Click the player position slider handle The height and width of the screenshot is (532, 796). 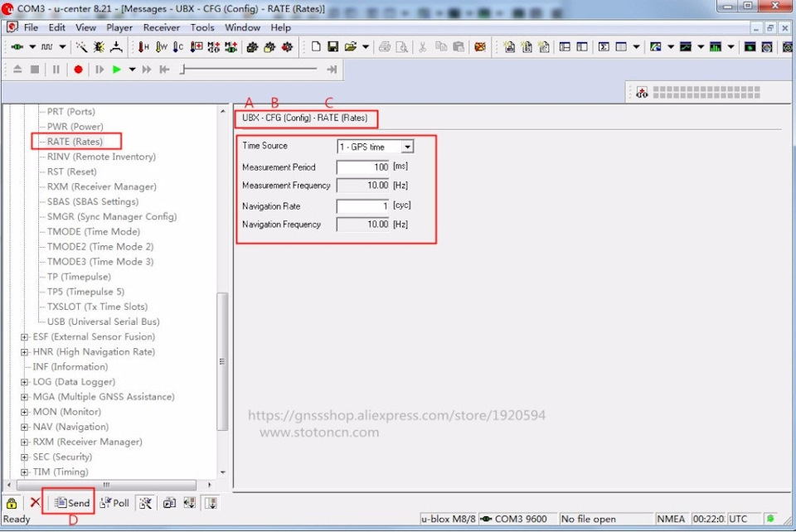[183, 70]
